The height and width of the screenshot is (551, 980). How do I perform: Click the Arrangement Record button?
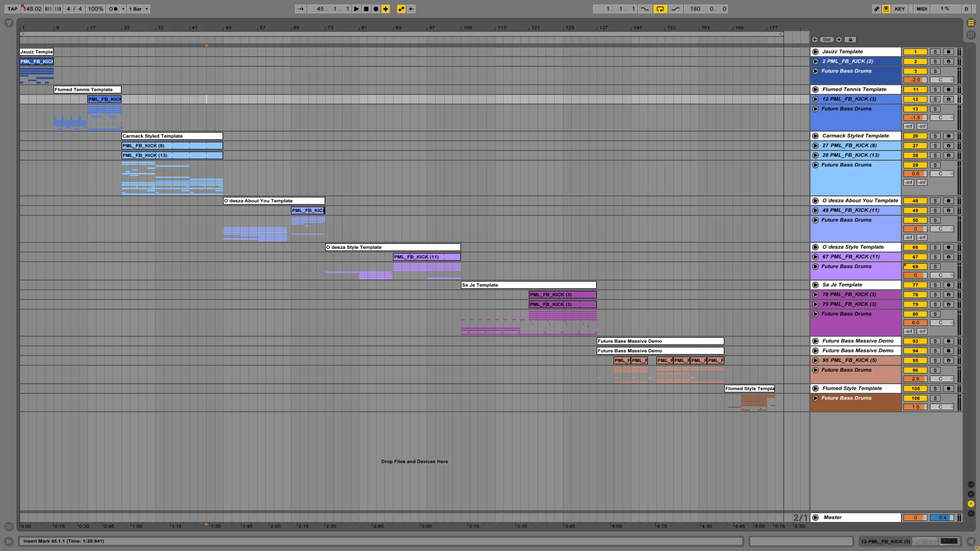pyautogui.click(x=376, y=9)
